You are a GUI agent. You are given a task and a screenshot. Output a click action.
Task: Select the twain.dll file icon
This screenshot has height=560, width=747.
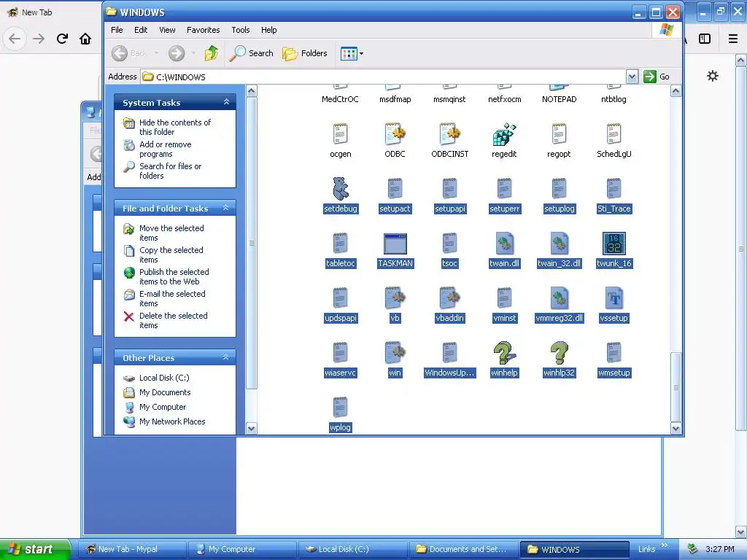click(x=504, y=244)
